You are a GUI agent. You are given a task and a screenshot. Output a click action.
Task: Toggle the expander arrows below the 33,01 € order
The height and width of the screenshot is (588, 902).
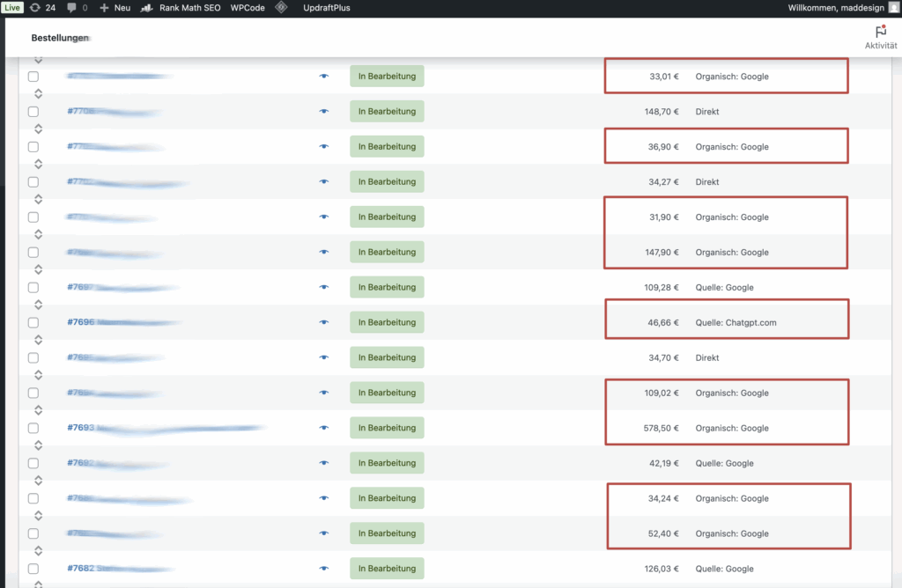point(38,93)
